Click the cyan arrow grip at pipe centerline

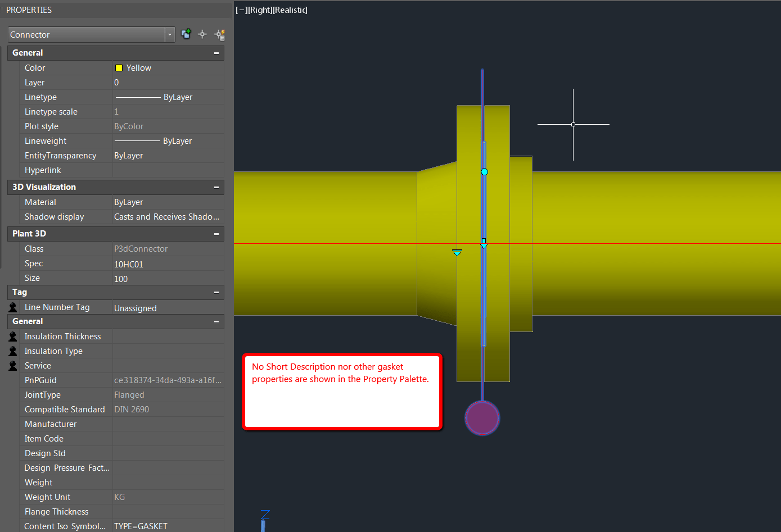pyautogui.click(x=484, y=243)
